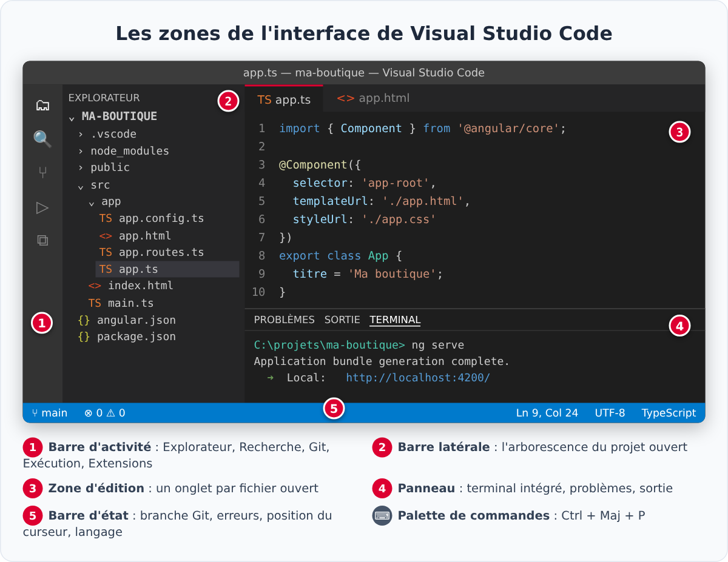
Task: Click the styleUrl line in editor
Action: click(364, 219)
